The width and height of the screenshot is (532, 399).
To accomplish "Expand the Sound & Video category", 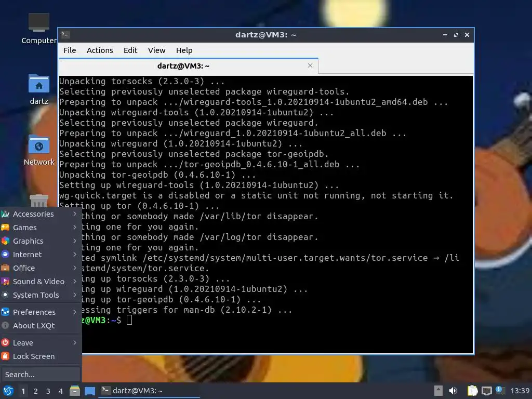I will coord(41,282).
